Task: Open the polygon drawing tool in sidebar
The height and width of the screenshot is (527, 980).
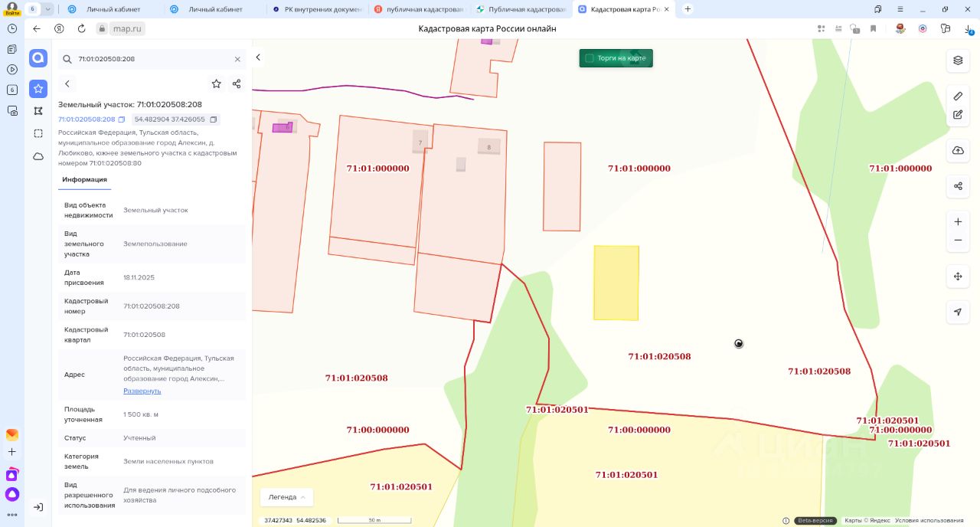Action: 38,111
